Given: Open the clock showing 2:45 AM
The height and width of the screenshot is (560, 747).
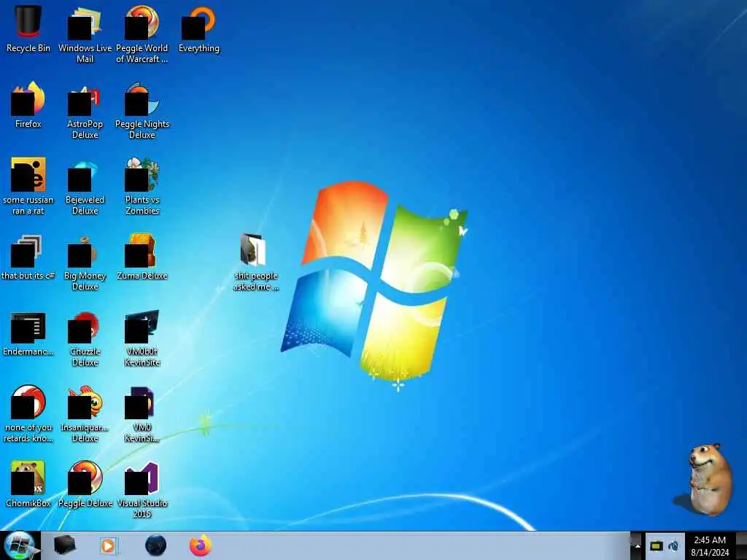Looking at the screenshot, I should click(710, 546).
